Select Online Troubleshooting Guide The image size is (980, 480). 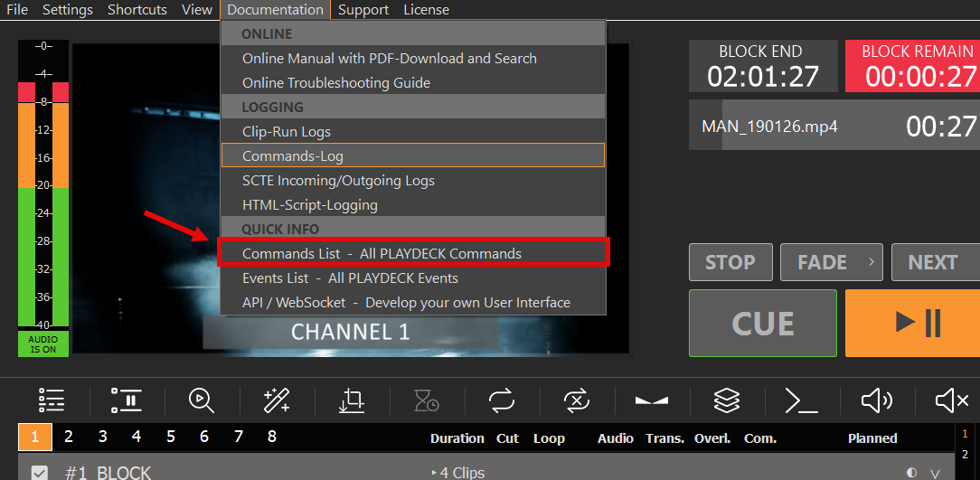(x=413, y=82)
